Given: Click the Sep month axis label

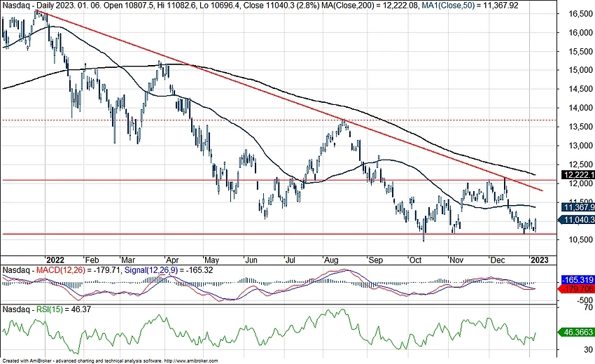Looking at the screenshot, I should (x=376, y=260).
